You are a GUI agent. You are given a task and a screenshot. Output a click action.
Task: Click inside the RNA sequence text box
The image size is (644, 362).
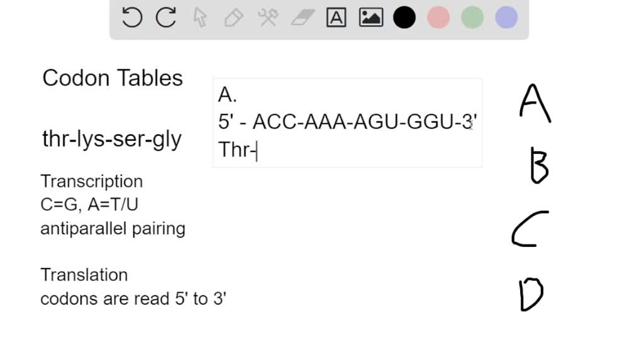346,123
